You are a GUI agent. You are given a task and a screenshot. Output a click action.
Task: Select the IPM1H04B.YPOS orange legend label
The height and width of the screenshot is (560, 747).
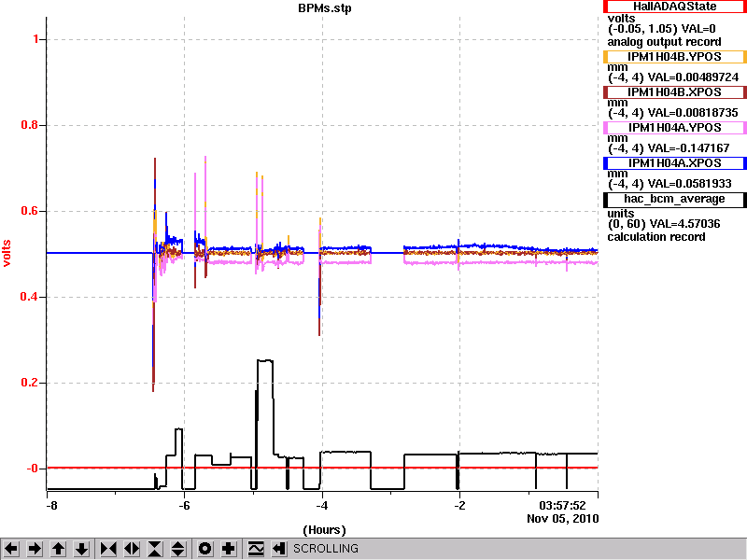674,57
